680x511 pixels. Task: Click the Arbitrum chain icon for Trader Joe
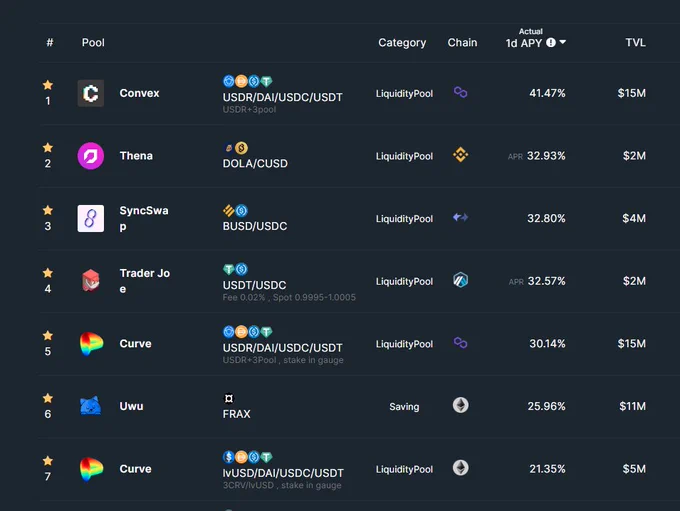tap(461, 280)
